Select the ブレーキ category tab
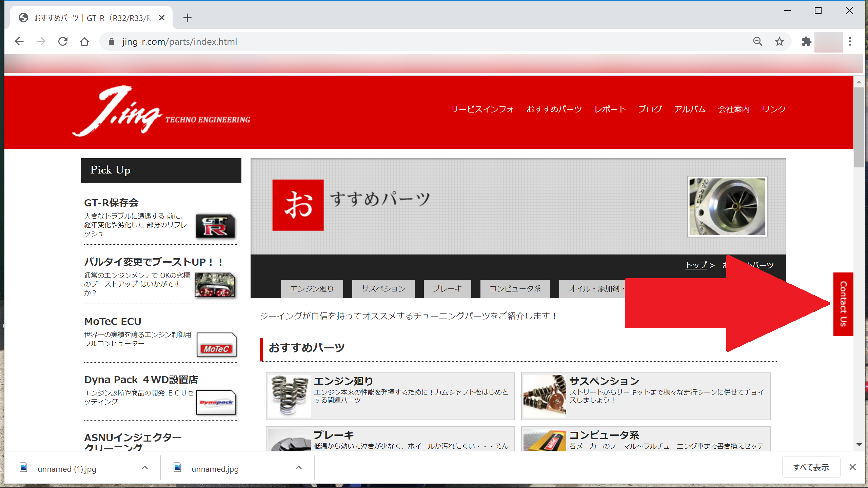 (x=447, y=289)
